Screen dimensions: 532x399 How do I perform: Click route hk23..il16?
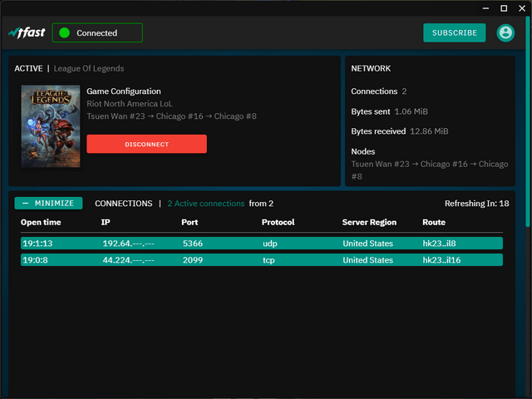(441, 260)
